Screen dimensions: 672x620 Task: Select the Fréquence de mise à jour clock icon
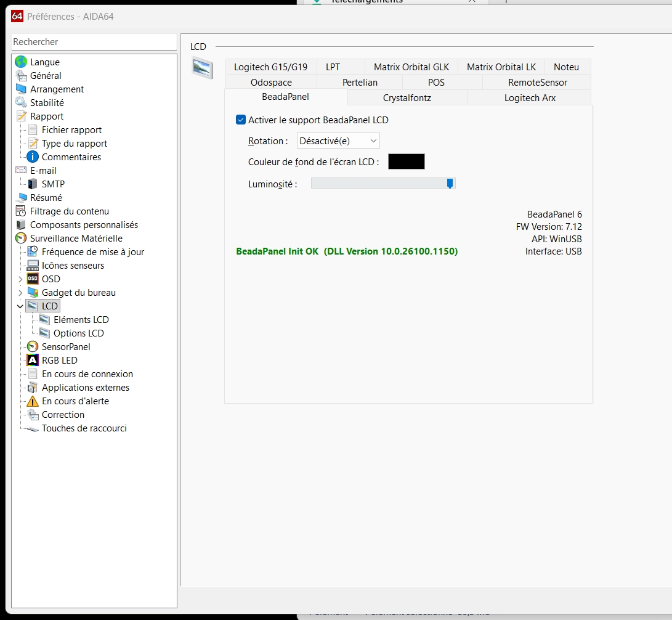pos(33,251)
